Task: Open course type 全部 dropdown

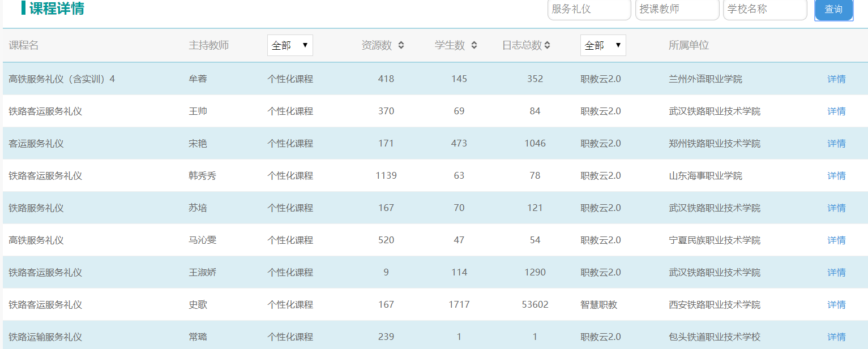Action: (x=290, y=45)
